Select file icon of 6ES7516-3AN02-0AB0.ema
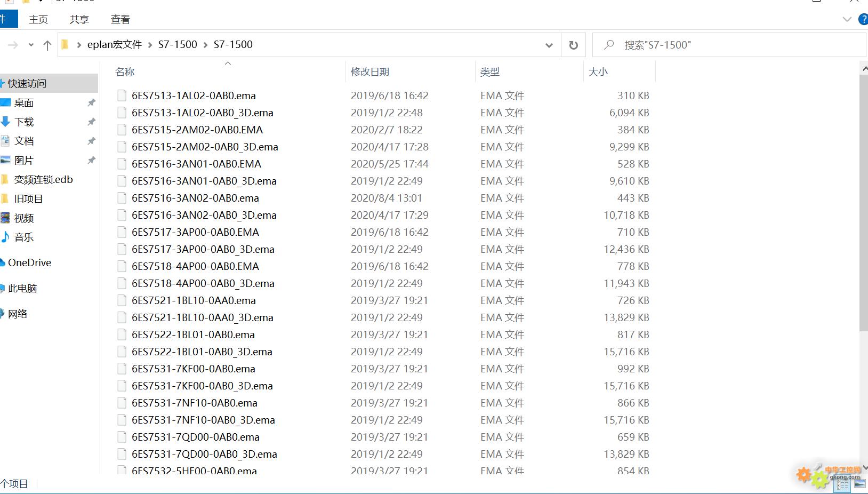 (x=122, y=198)
